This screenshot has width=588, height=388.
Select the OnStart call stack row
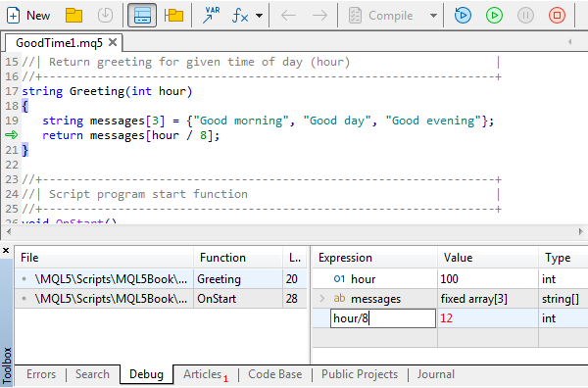point(161,299)
